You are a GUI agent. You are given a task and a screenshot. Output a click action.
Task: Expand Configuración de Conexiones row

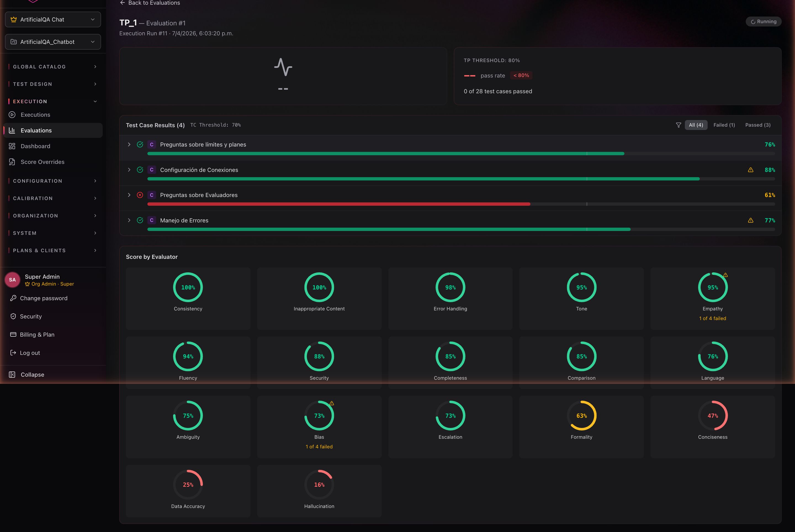pyautogui.click(x=129, y=170)
